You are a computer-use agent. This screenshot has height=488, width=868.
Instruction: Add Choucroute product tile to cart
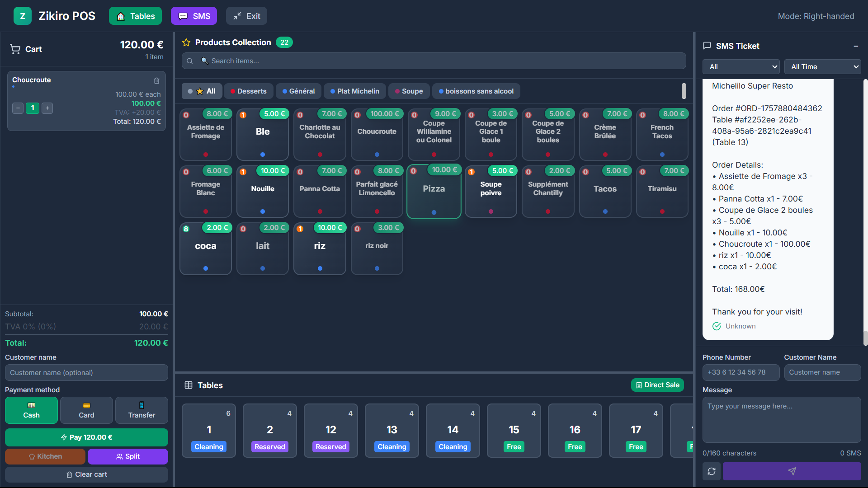point(377,135)
